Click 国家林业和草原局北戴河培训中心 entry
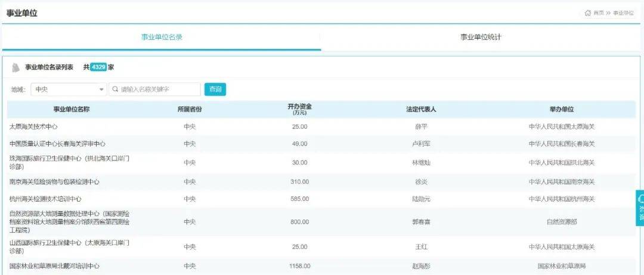This screenshot has height=275, width=644. (54, 266)
